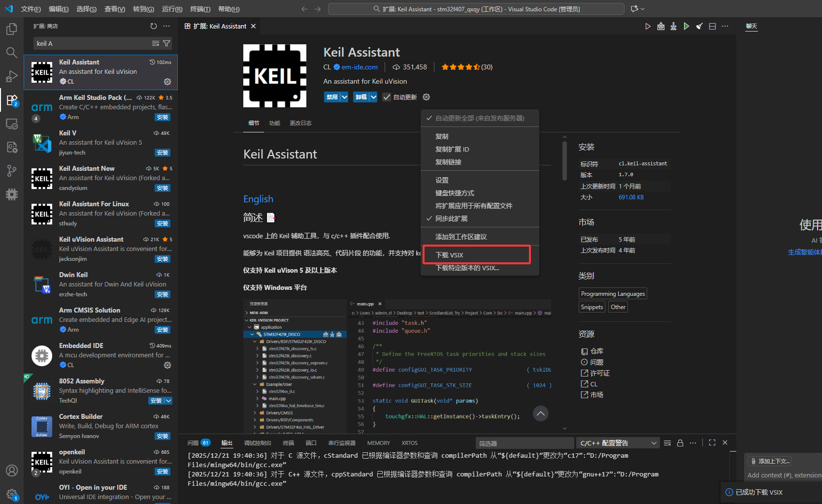This screenshot has height=504, width=822.
Task: Clear the extensions search results
Action: tap(156, 43)
